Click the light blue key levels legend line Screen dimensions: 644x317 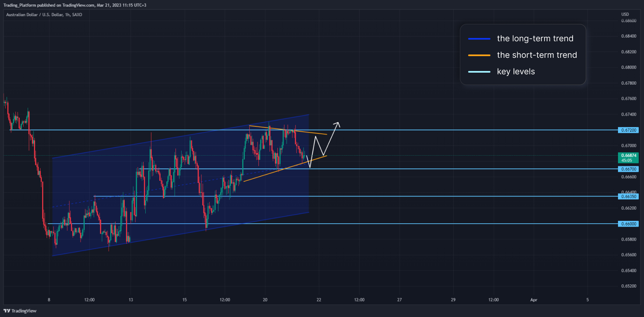[x=479, y=72]
